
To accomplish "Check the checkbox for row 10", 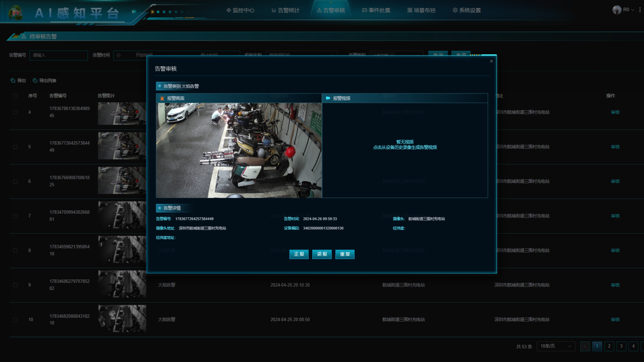I will point(15,320).
